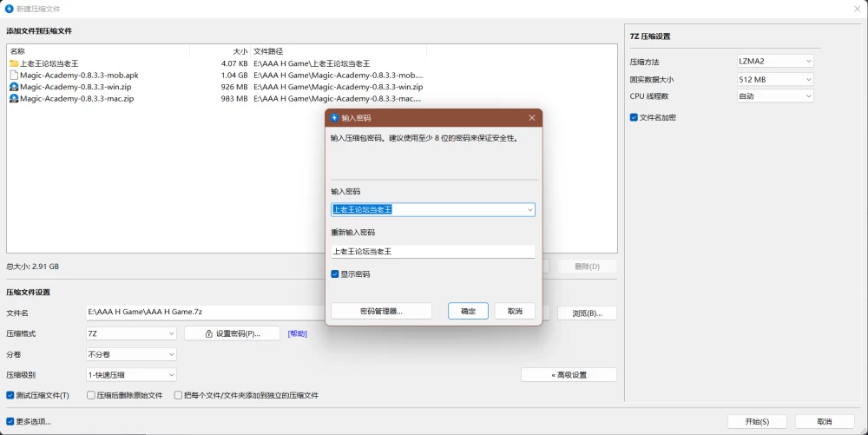The width and height of the screenshot is (868, 435).
Task: Click the app icon in 新建压缩文件 title bar
Action: click(9, 9)
